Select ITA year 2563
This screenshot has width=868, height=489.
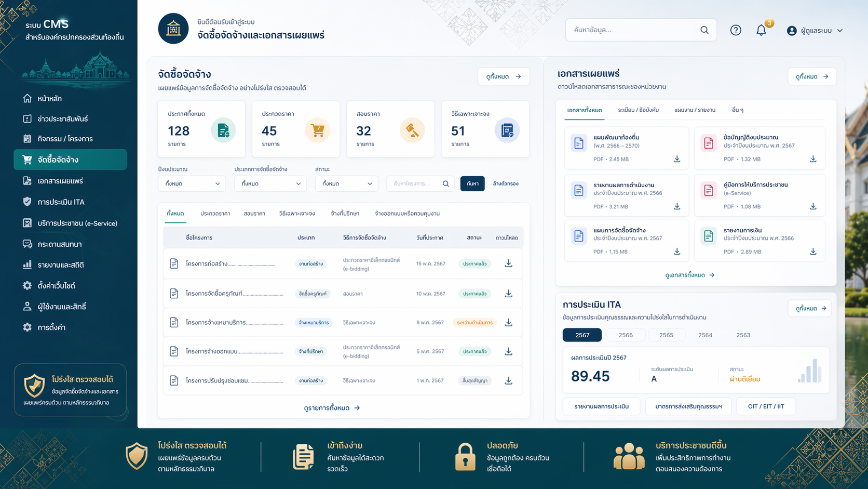pyautogui.click(x=743, y=335)
